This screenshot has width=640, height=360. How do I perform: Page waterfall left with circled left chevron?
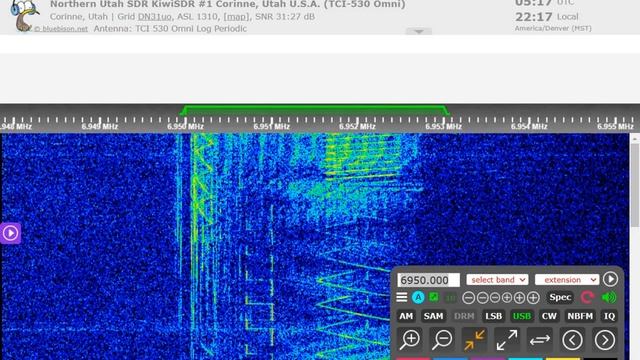572,340
